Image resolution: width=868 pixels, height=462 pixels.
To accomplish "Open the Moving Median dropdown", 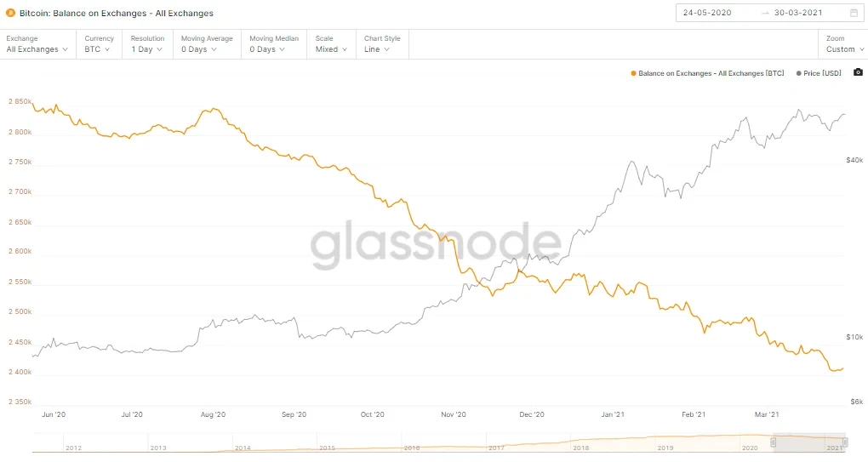I will 271,49.
